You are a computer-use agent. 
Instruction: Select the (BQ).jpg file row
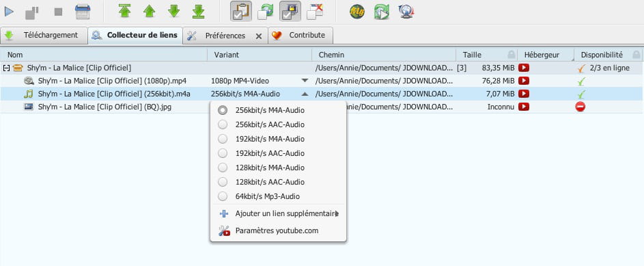(322, 107)
